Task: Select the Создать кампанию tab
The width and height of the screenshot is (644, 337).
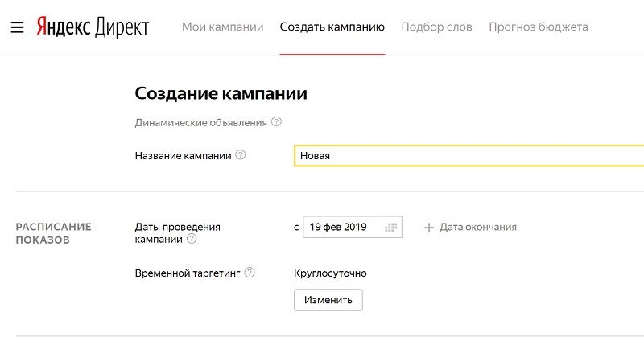Action: coord(332,27)
